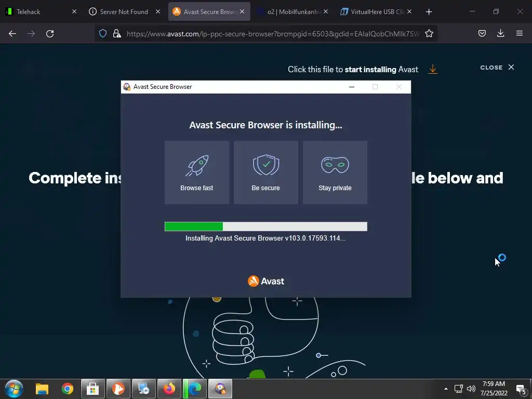This screenshot has width=532, height=399.
Task: Click 'Installing Avast Secure Browser v103.0.17593.114...' text
Action: point(265,238)
